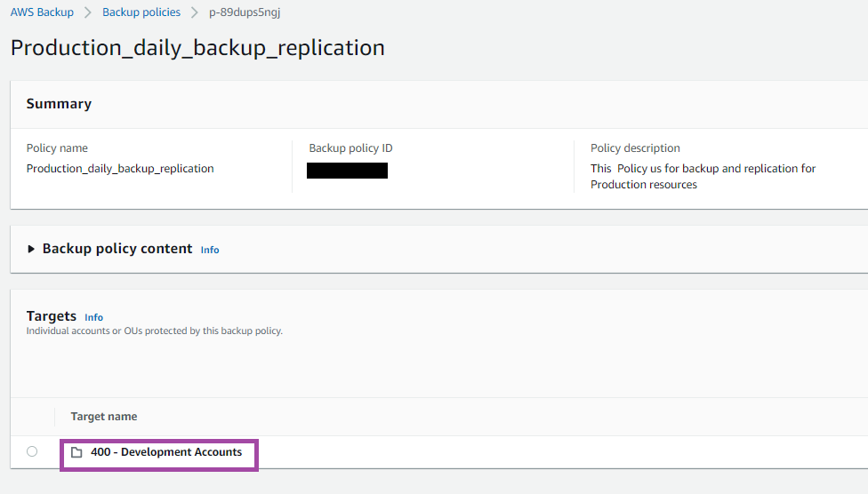Click the Policy name label
This screenshot has height=494, width=868.
point(57,148)
